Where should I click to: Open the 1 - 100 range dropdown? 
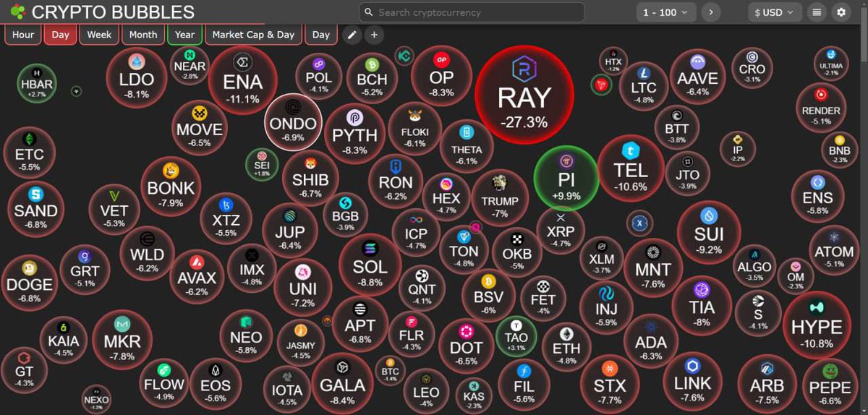(x=667, y=12)
